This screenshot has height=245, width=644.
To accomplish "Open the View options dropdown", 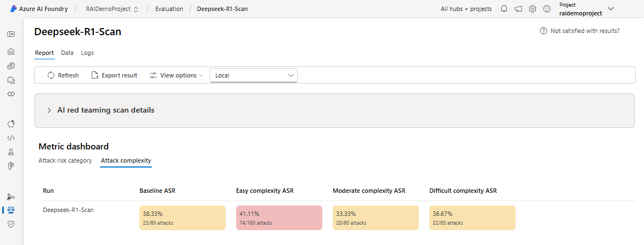I will (176, 75).
